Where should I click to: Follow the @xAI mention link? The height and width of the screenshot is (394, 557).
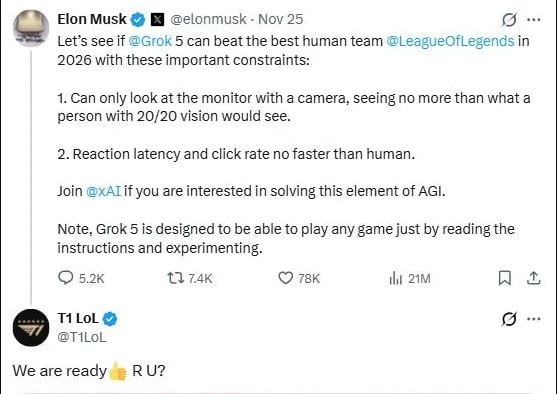point(103,191)
